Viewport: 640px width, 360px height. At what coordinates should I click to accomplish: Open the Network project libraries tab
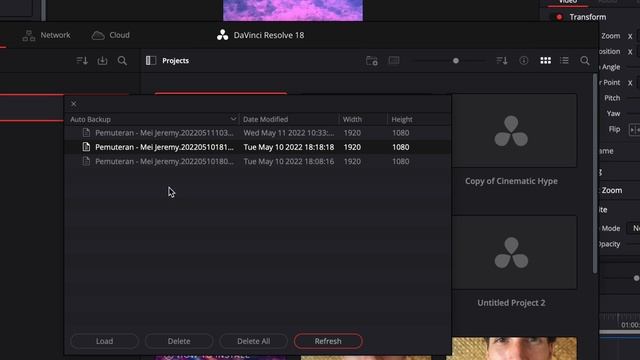click(46, 36)
